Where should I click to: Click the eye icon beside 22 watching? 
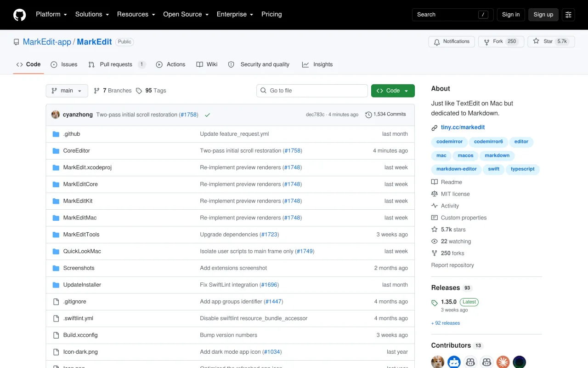tap(435, 241)
